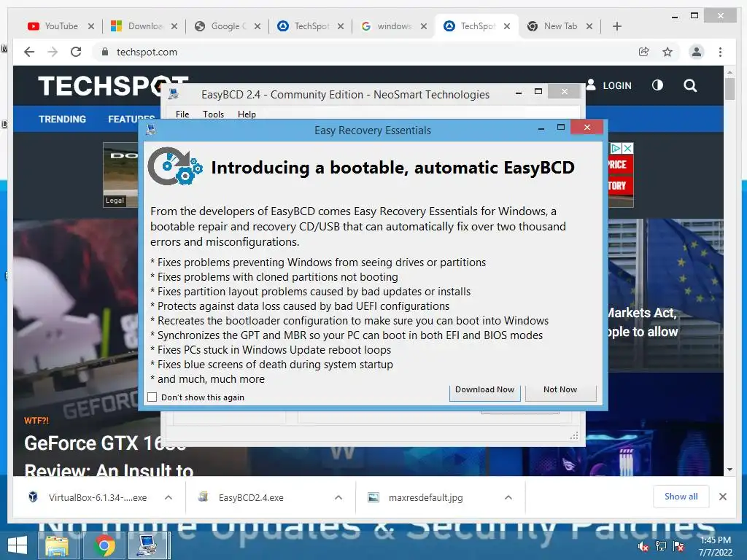
Task: Toggle TechSpot dark mode contrast icon
Action: [x=657, y=85]
